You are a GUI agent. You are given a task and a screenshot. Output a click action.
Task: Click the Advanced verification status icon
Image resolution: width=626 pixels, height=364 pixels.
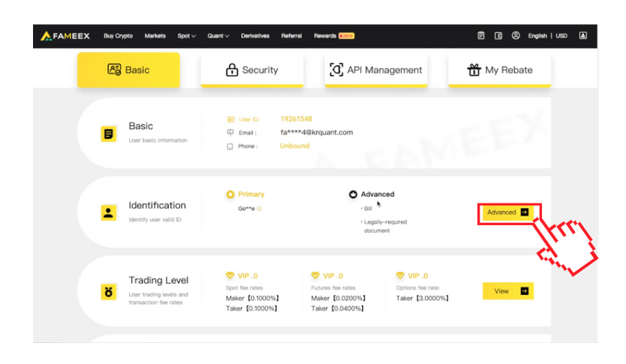(353, 194)
